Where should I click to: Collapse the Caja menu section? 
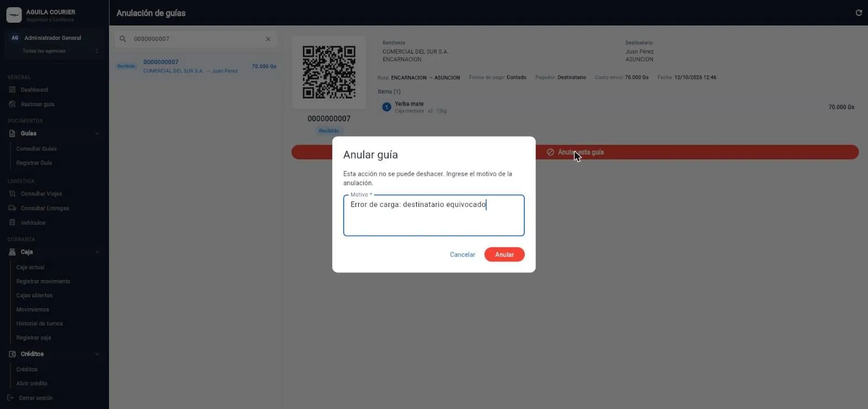[x=97, y=252]
